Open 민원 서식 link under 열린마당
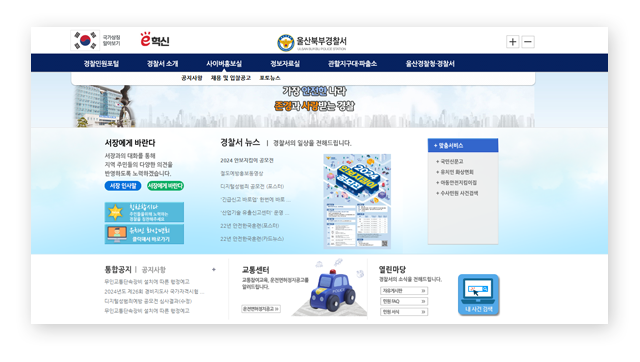This screenshot has width=640, height=362. tap(404, 312)
